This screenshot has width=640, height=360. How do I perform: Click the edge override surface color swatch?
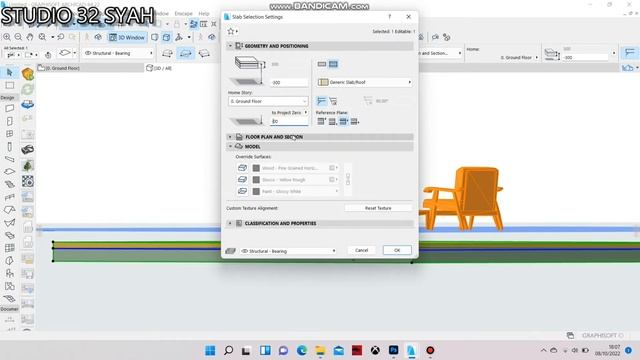click(256, 180)
